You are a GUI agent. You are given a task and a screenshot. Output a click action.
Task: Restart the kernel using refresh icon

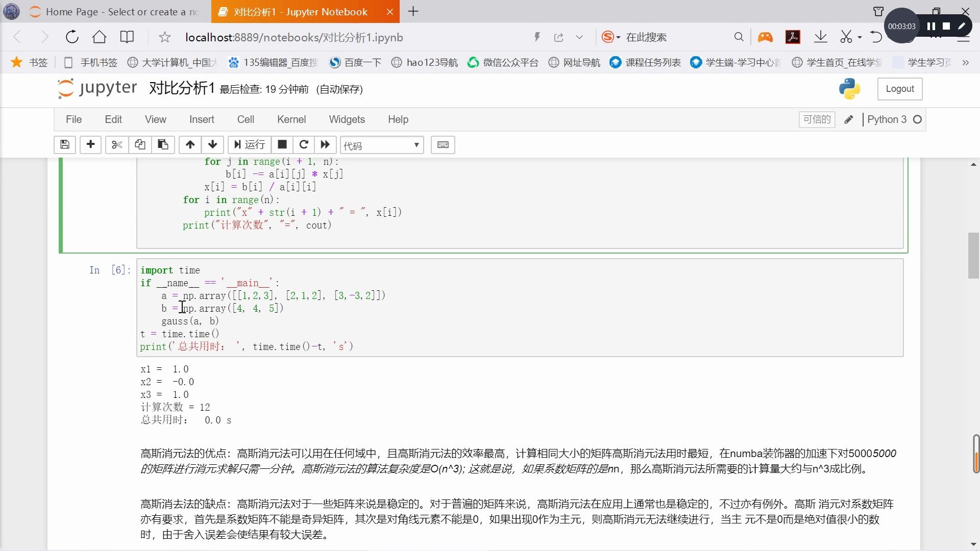(304, 145)
